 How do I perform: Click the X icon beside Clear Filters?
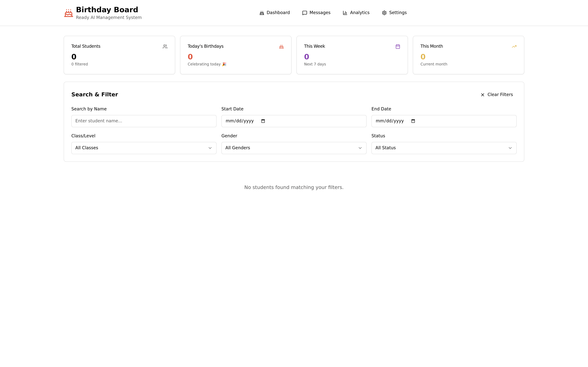coord(482,95)
